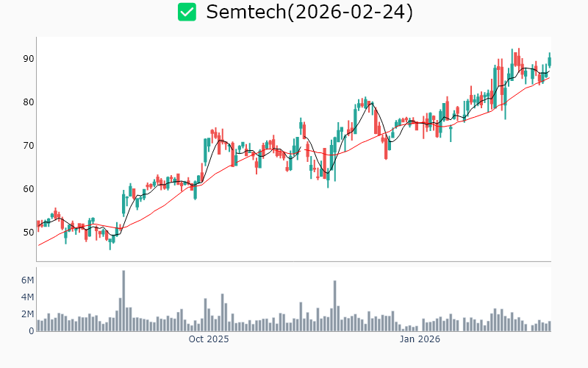Viewport: 588px width, 368px height.
Task: Click the 6M volume axis label
Action: click(x=27, y=280)
